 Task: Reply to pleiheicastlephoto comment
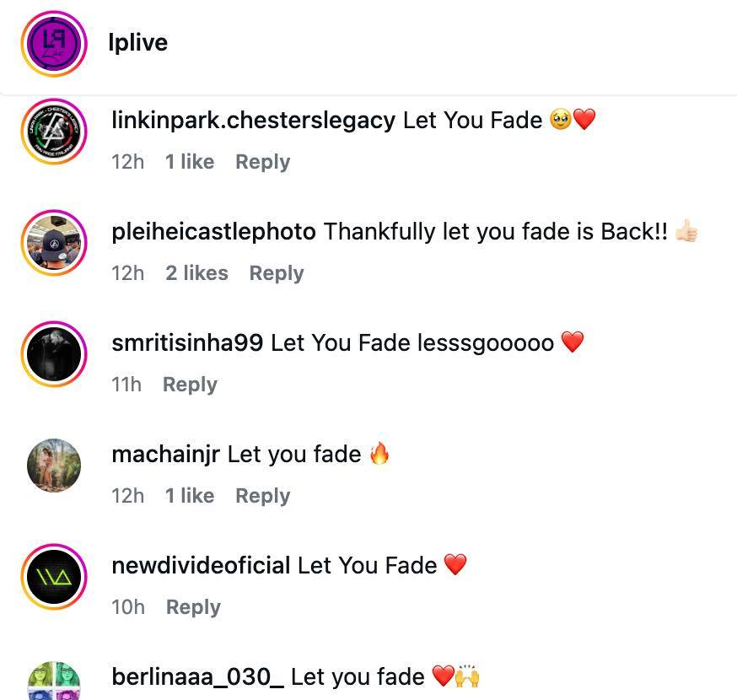[277, 273]
